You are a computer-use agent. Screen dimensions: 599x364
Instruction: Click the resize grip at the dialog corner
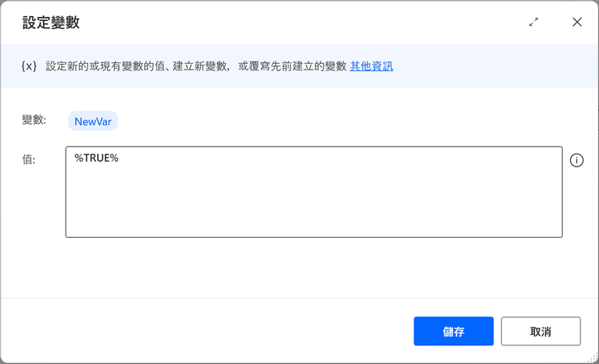pos(593,358)
